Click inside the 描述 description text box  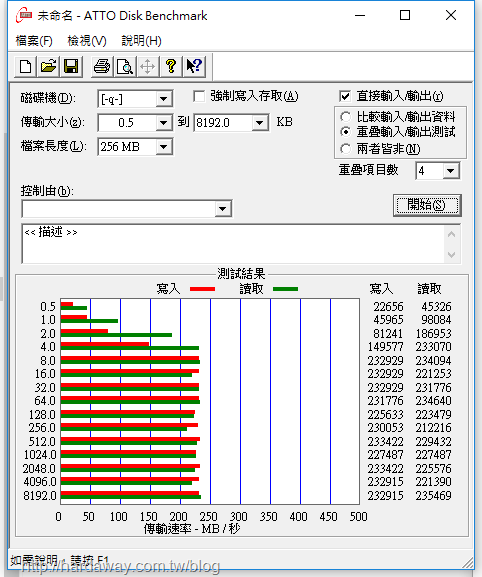[233, 244]
